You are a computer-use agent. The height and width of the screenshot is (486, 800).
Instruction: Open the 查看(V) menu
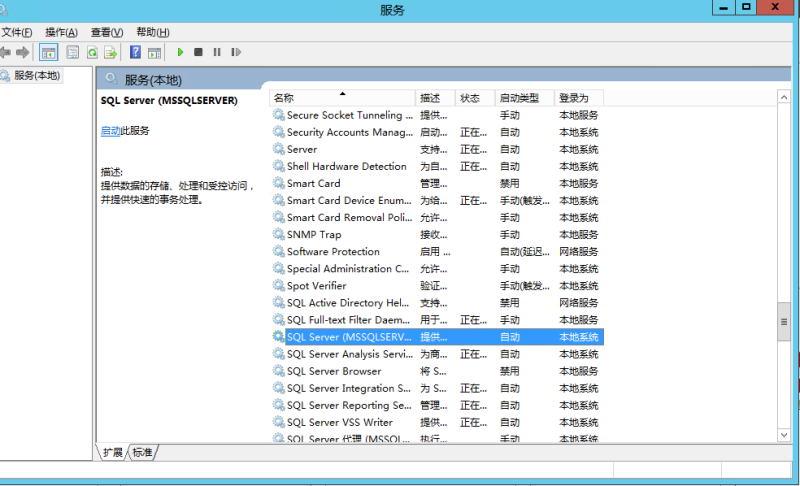(107, 32)
